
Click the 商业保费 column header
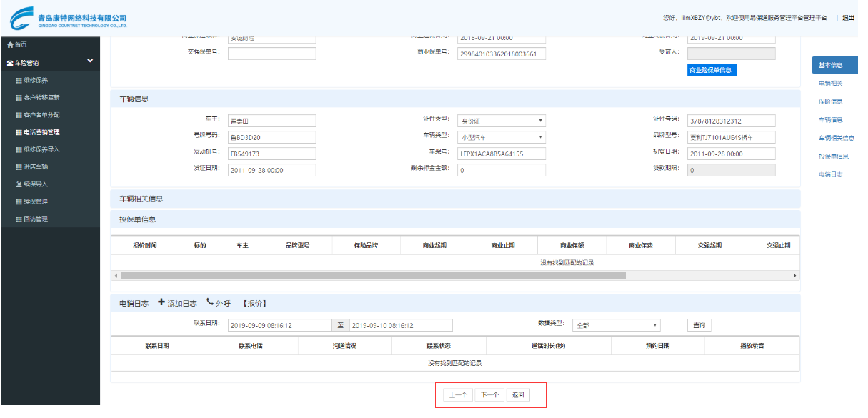point(641,245)
